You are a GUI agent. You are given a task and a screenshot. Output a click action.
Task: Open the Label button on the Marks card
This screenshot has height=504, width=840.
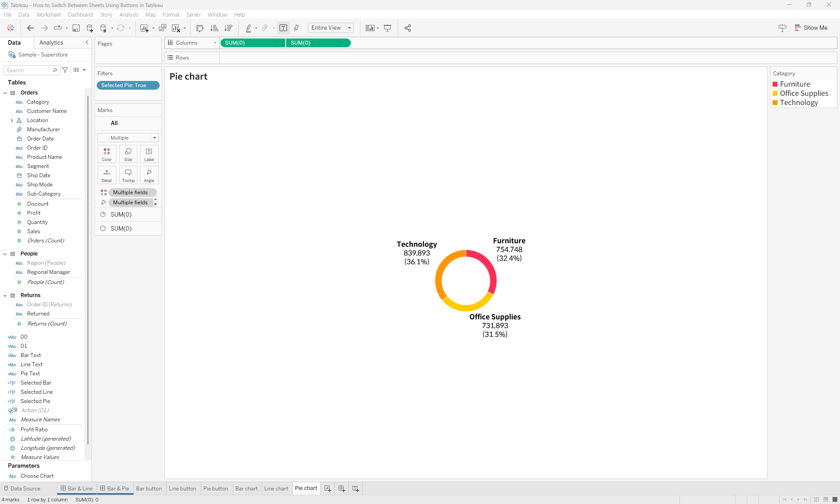(149, 154)
